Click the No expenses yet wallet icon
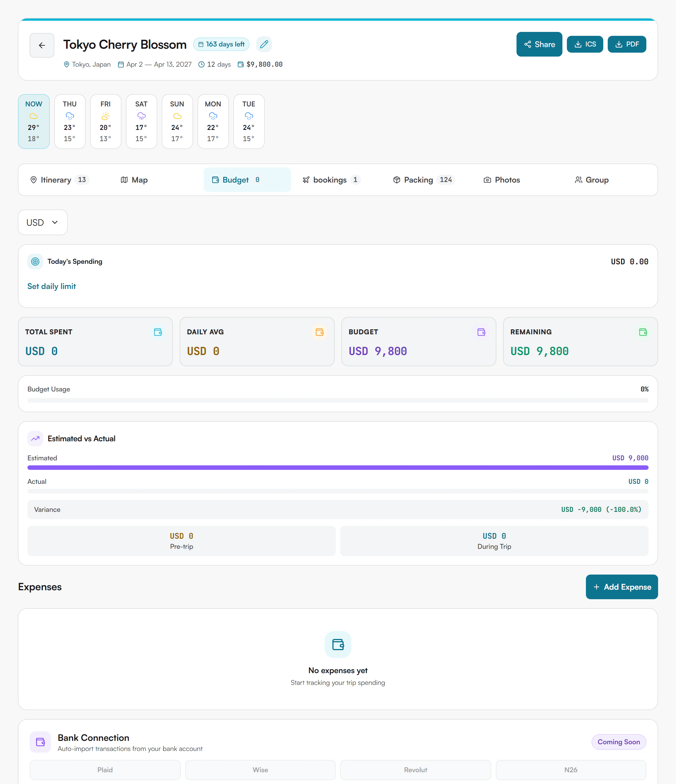The width and height of the screenshot is (676, 784). pos(338,644)
